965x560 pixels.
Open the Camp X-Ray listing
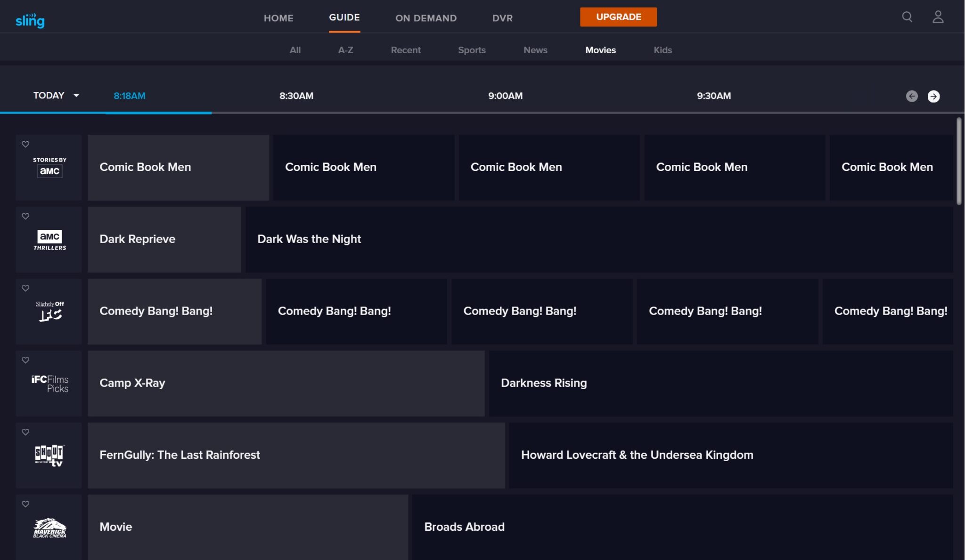coord(286,383)
